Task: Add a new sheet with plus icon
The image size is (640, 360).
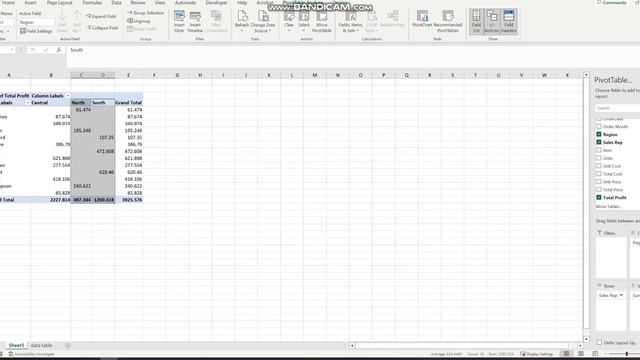Action: 68,346
